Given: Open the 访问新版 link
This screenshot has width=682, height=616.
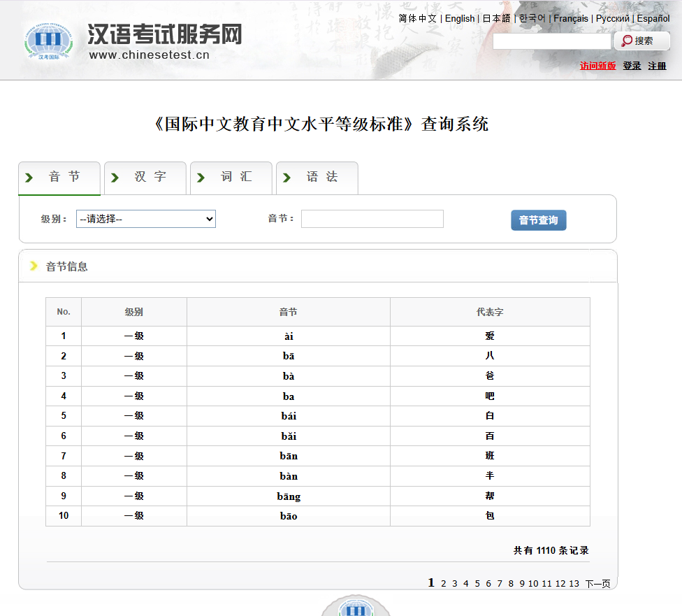Looking at the screenshot, I should click(597, 66).
